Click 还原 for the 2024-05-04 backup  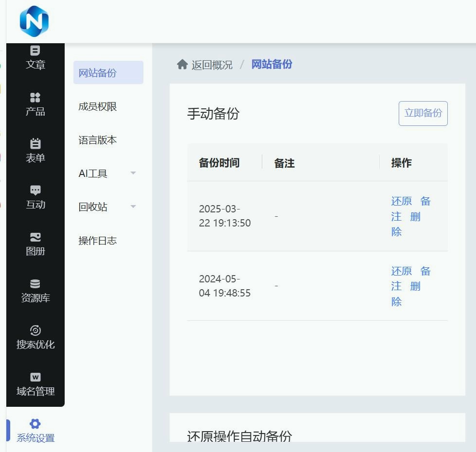[x=401, y=271]
